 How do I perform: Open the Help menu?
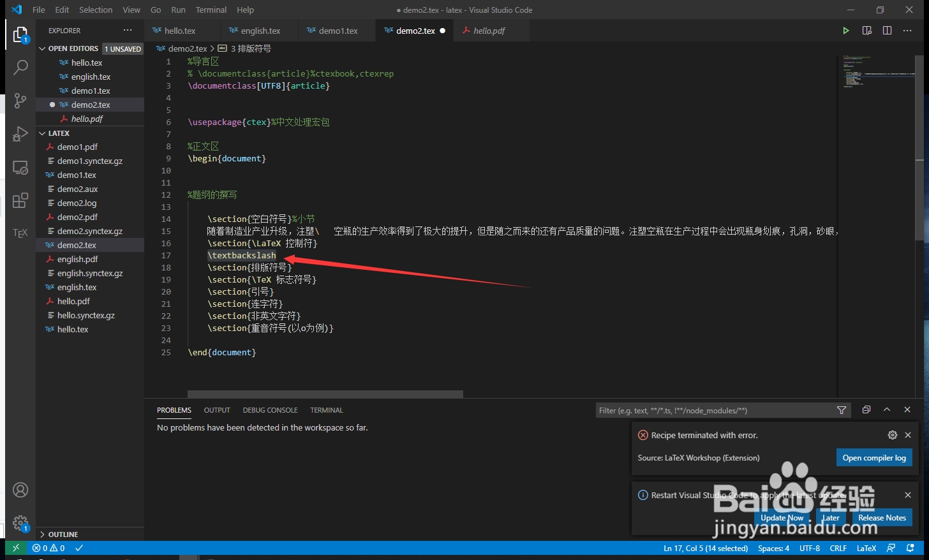point(245,10)
